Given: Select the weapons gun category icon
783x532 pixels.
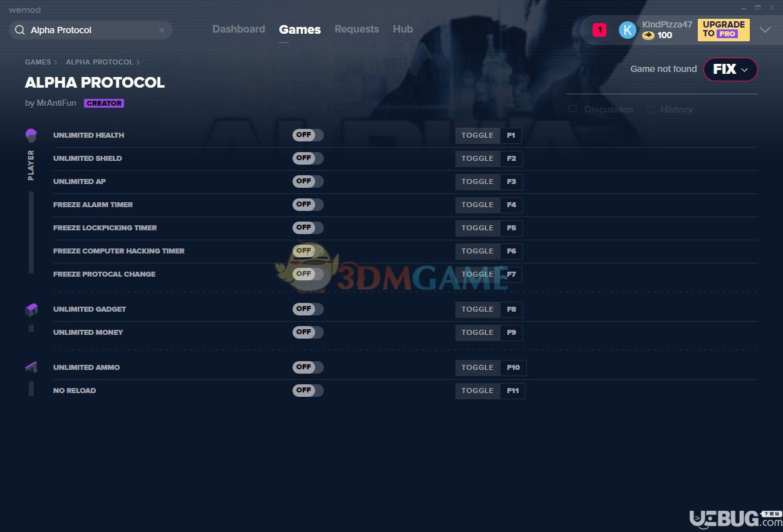Looking at the screenshot, I should click(31, 367).
